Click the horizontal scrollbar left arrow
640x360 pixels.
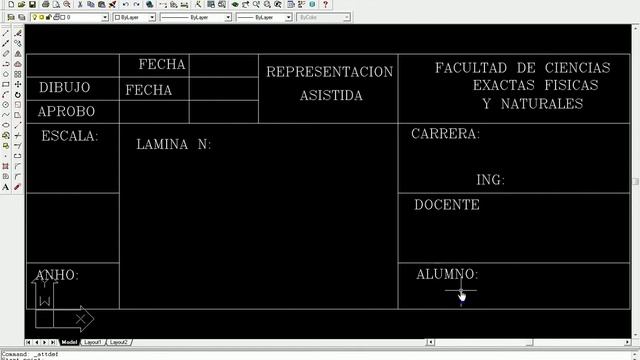430,342
